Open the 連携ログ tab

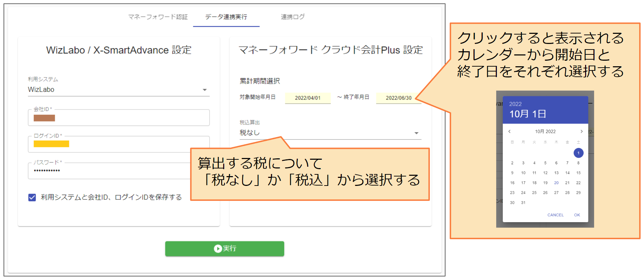(x=293, y=17)
